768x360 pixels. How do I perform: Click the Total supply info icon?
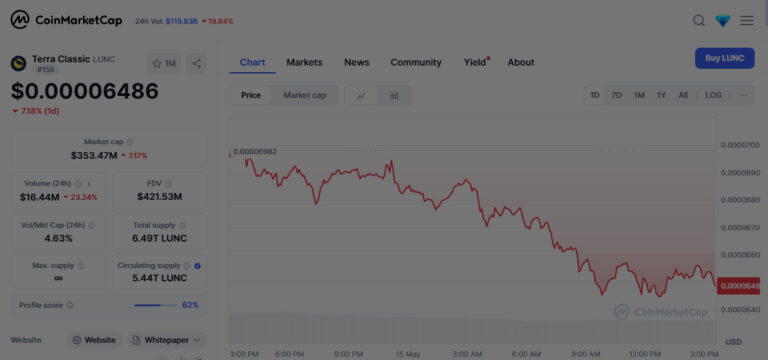[182, 226]
